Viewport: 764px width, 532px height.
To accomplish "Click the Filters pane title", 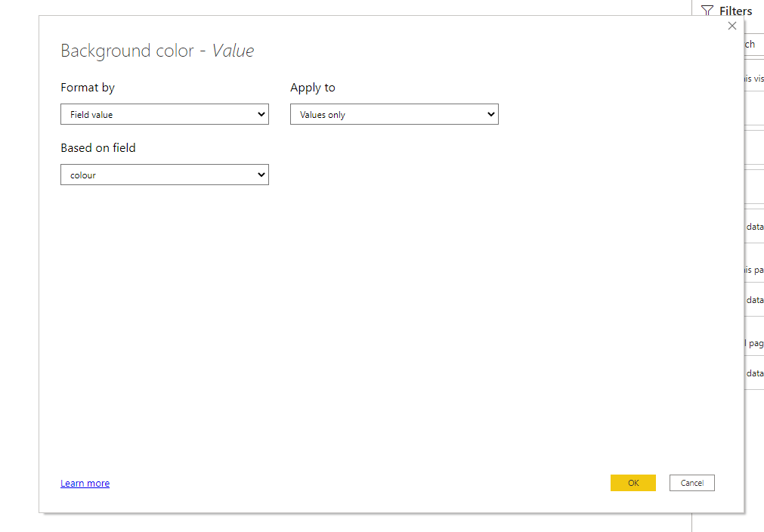I will click(735, 11).
